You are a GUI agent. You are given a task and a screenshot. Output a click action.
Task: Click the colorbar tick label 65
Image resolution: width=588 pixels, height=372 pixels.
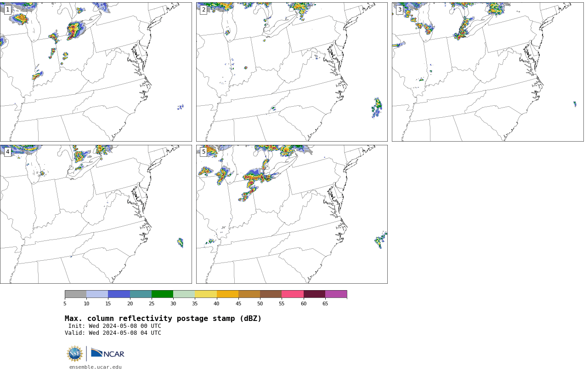pyautogui.click(x=325, y=303)
